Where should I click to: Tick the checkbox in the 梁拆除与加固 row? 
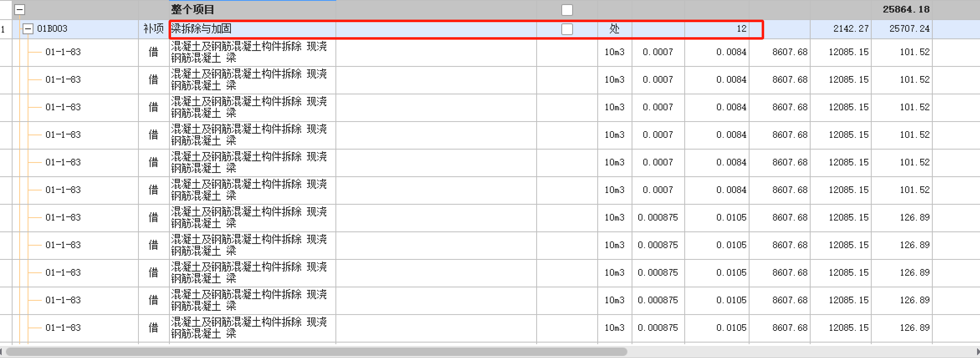[x=567, y=29]
